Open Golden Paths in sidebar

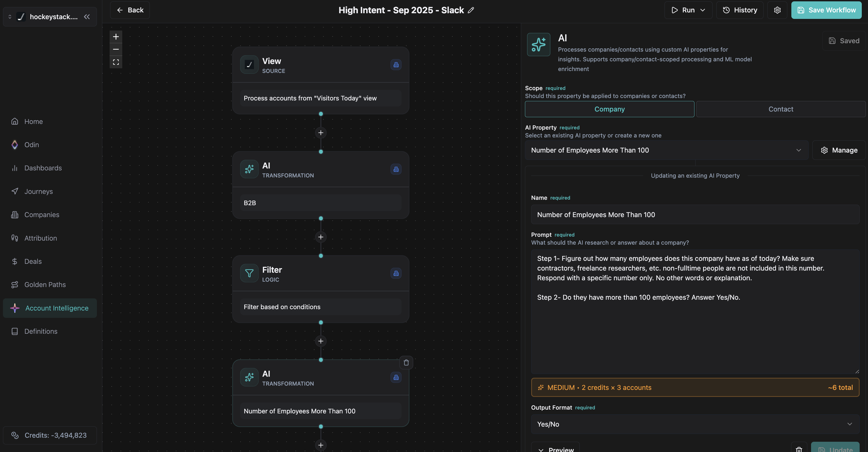(x=45, y=285)
